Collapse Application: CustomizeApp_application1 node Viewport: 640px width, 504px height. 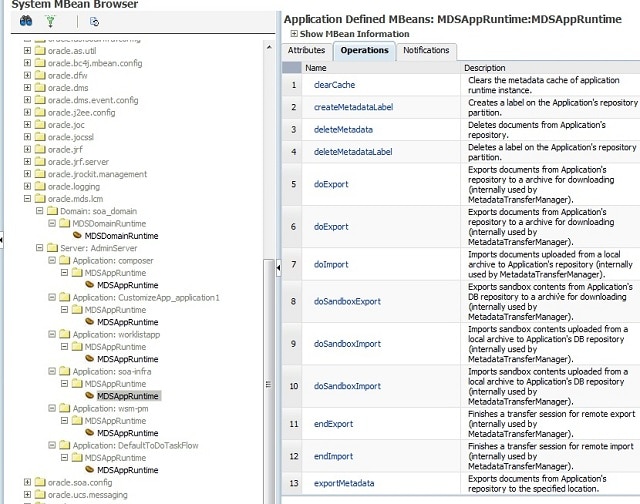[x=52, y=297]
